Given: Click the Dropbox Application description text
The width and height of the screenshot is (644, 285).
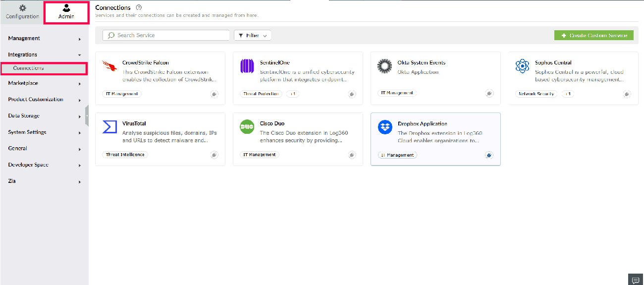Looking at the screenshot, I should [440, 137].
